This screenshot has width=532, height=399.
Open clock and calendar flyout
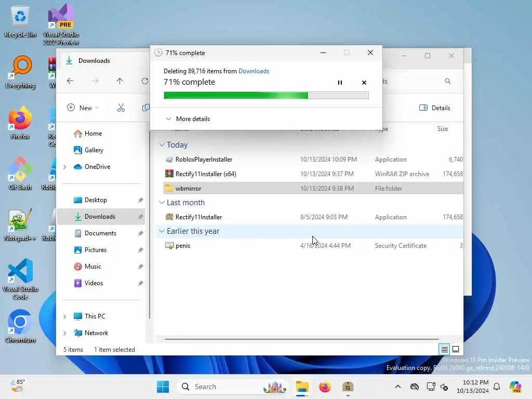473,387
